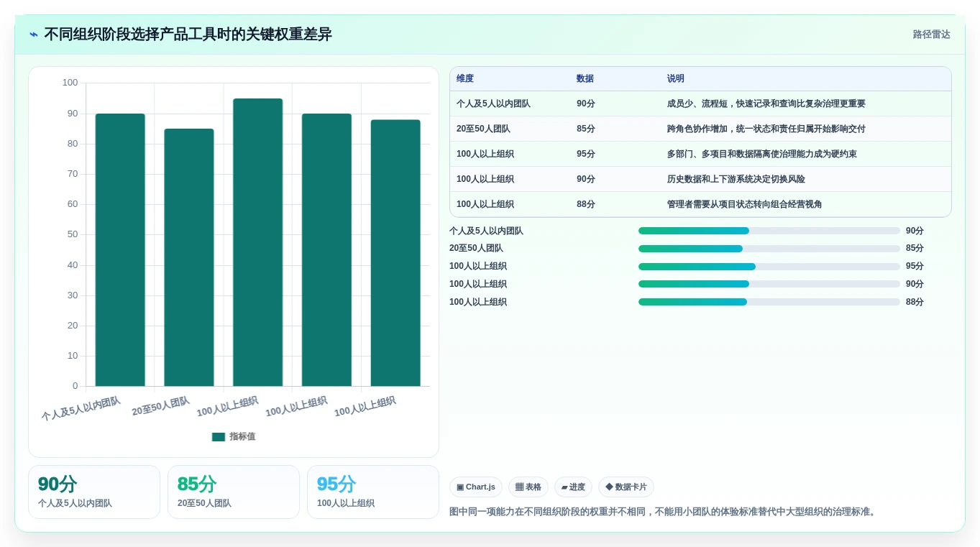This screenshot has height=547, width=980.
Task: Click the 路径雷达 label in the header
Action: click(931, 35)
